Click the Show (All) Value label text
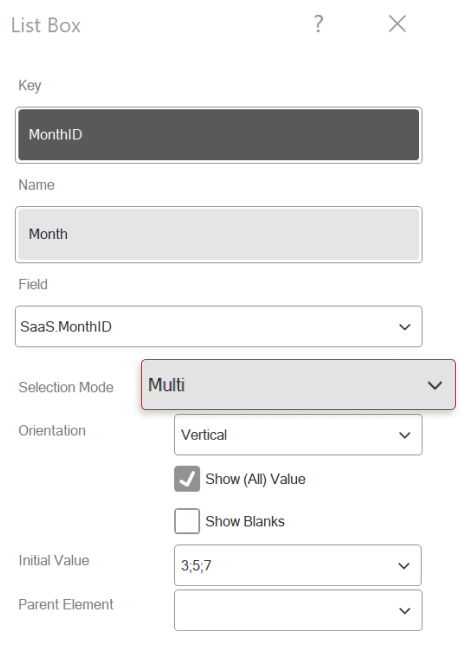The image size is (462, 650). point(255,479)
